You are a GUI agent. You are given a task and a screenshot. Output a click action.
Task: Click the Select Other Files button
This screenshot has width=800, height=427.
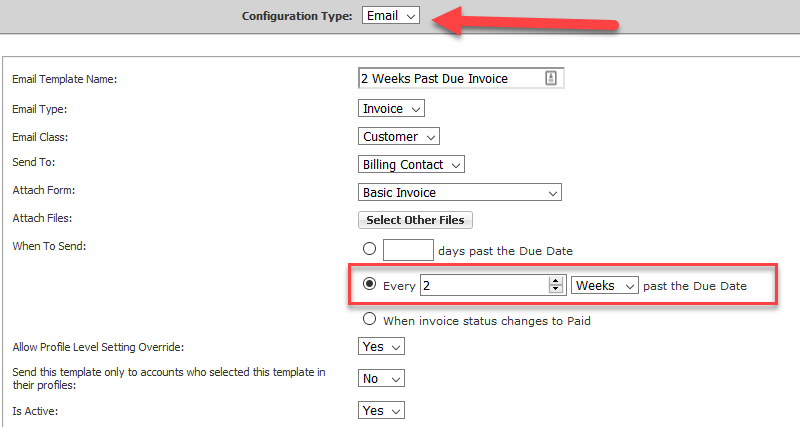click(415, 220)
